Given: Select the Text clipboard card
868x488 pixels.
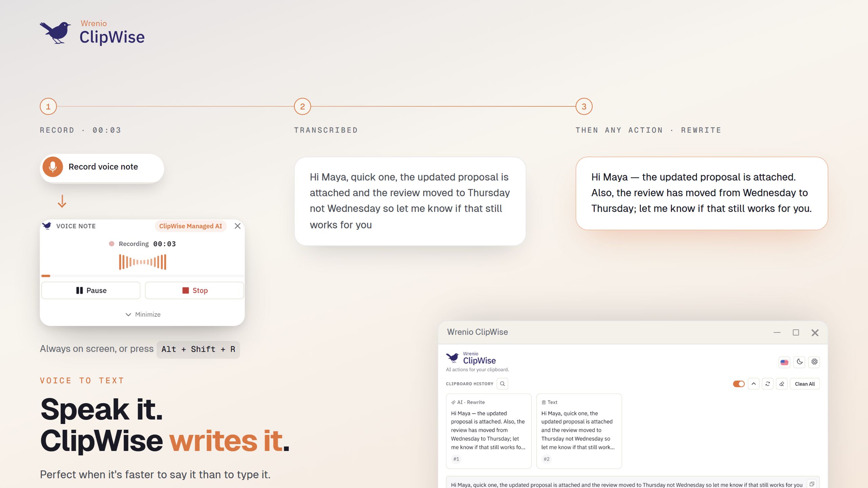Looking at the screenshot, I should tap(579, 431).
